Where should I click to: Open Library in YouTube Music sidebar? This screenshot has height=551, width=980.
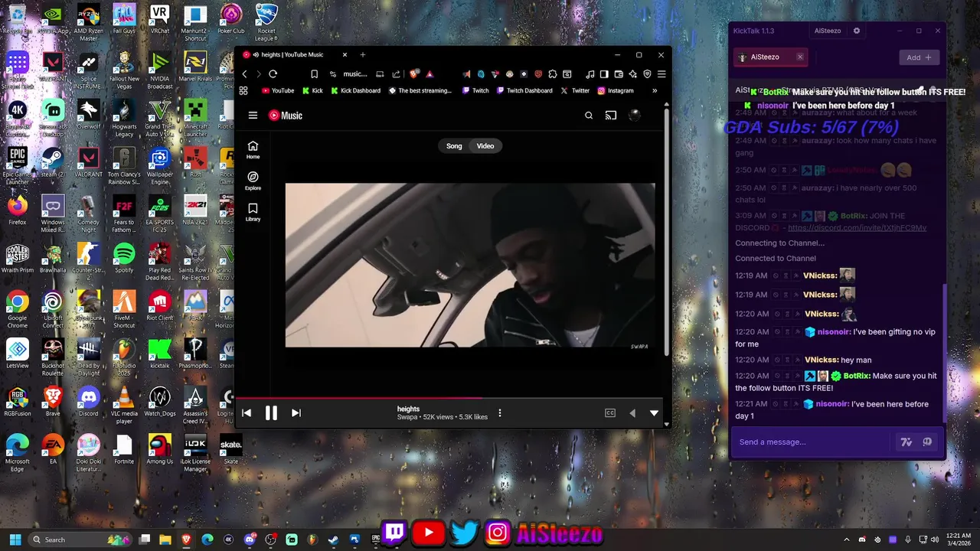pyautogui.click(x=253, y=213)
